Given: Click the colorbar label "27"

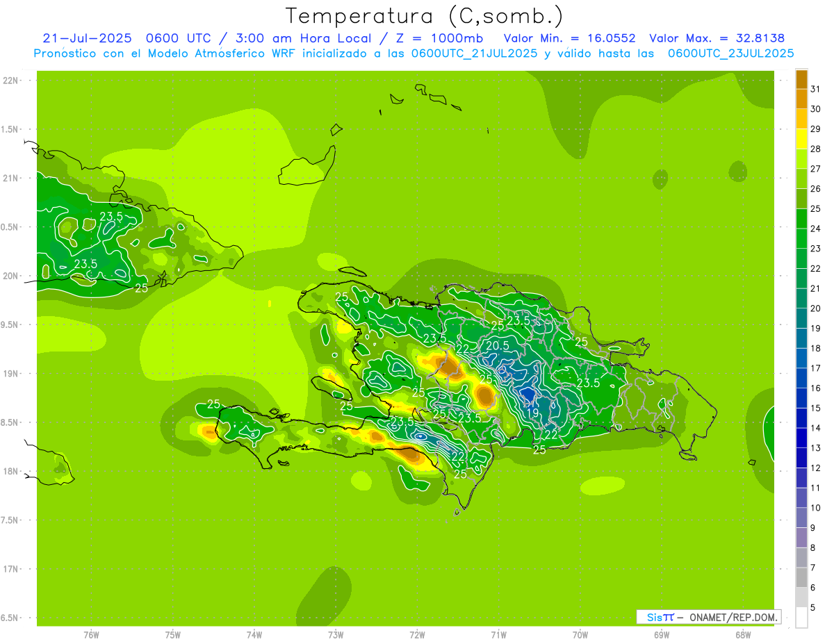Looking at the screenshot, I should [x=815, y=169].
